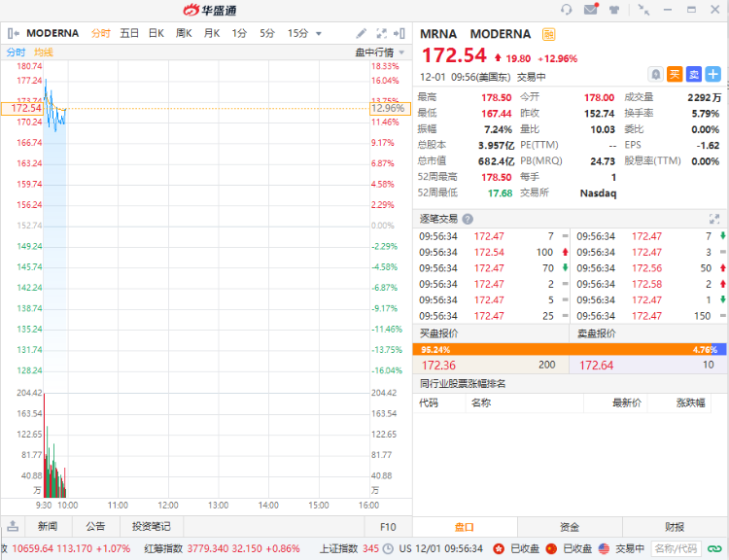Hide the right-side quote panel
729x560 pixels.
(399, 33)
